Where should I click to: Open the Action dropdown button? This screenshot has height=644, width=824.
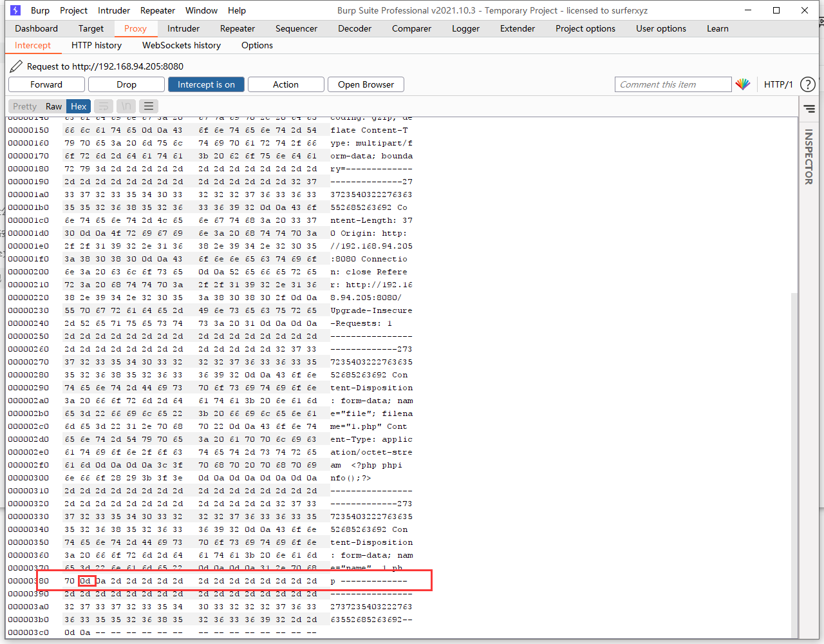(x=286, y=84)
